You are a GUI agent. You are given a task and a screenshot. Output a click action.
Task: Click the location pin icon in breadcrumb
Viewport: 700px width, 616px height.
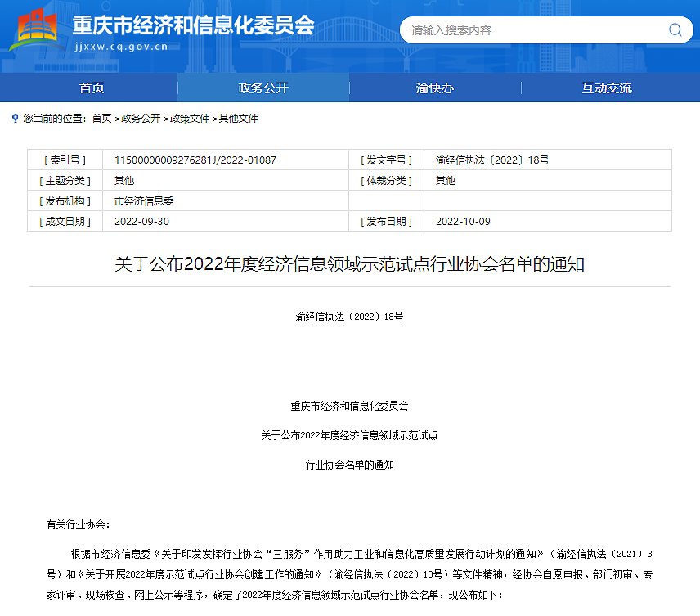coord(16,118)
